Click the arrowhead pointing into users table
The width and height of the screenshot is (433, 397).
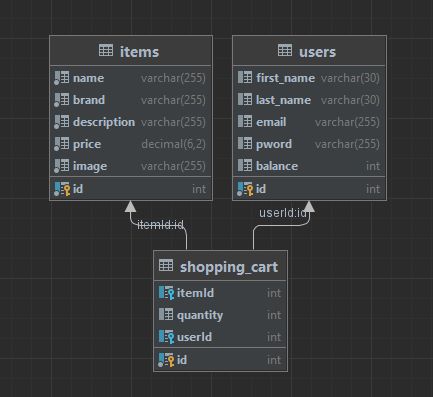pyautogui.click(x=309, y=206)
